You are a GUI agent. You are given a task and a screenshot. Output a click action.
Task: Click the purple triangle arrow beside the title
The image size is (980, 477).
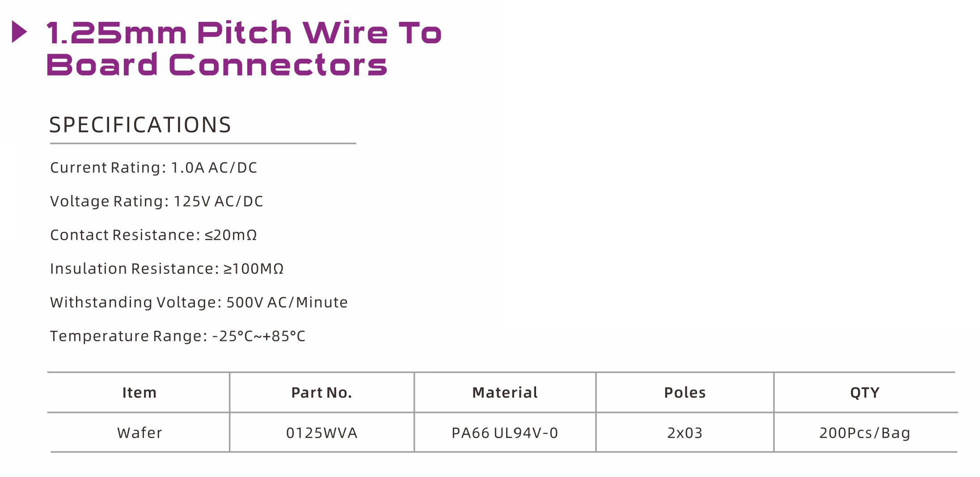(x=19, y=32)
